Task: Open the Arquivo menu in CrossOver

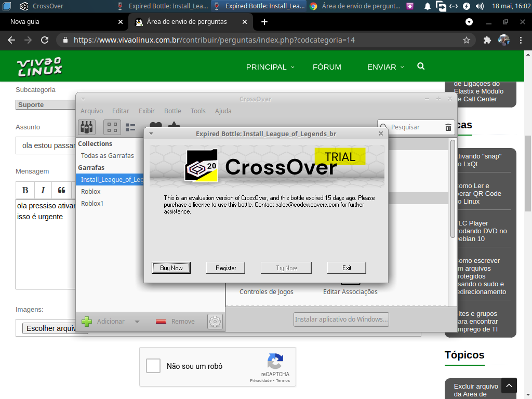Action: (x=91, y=111)
